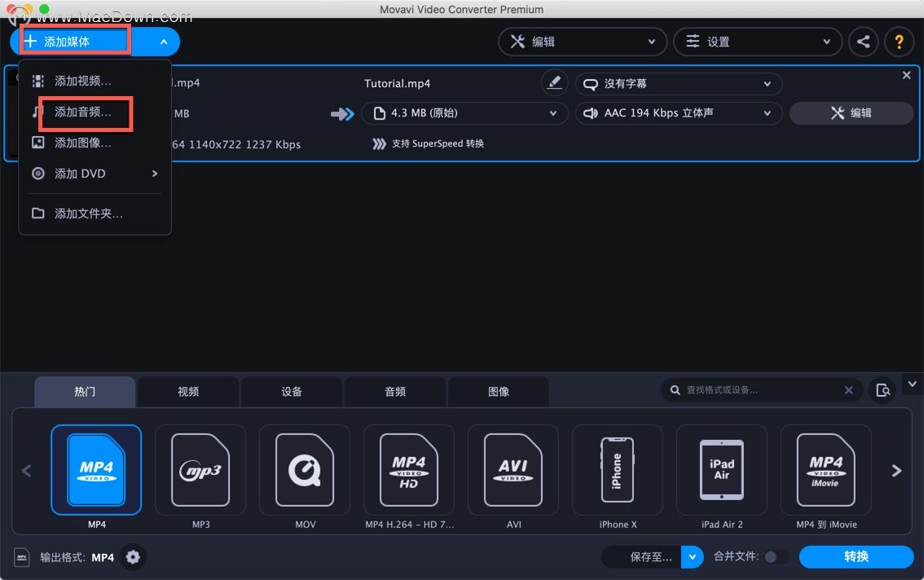
Task: Select the AVI video preset
Action: (513, 470)
